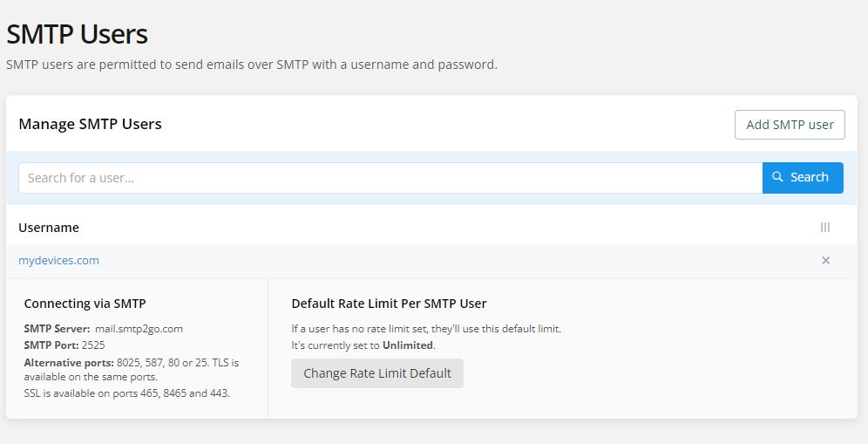
Task: Click the SMTP Users page title
Action: point(78,35)
